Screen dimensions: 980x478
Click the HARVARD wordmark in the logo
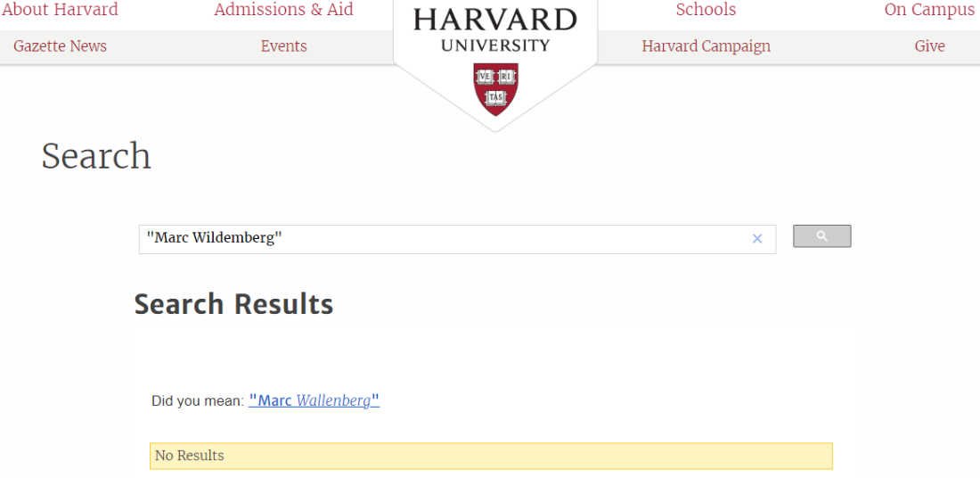[495, 20]
